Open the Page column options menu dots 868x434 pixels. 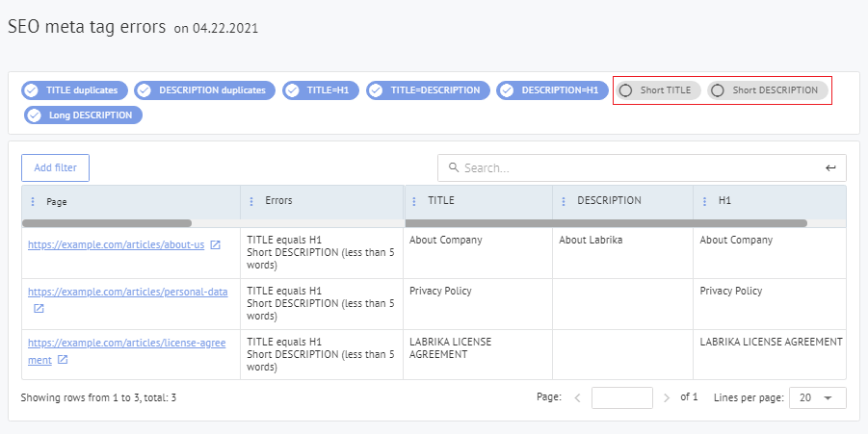pyautogui.click(x=33, y=202)
